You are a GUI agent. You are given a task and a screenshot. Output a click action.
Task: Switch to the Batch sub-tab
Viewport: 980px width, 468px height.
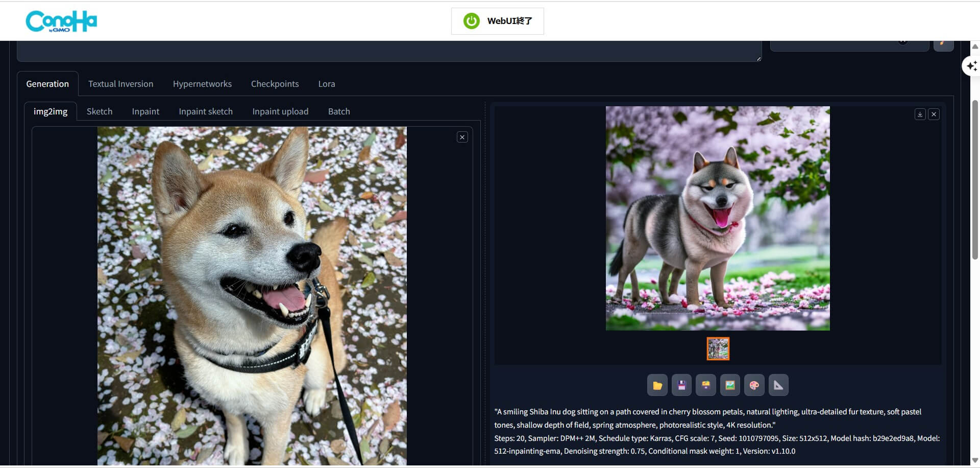tap(339, 111)
